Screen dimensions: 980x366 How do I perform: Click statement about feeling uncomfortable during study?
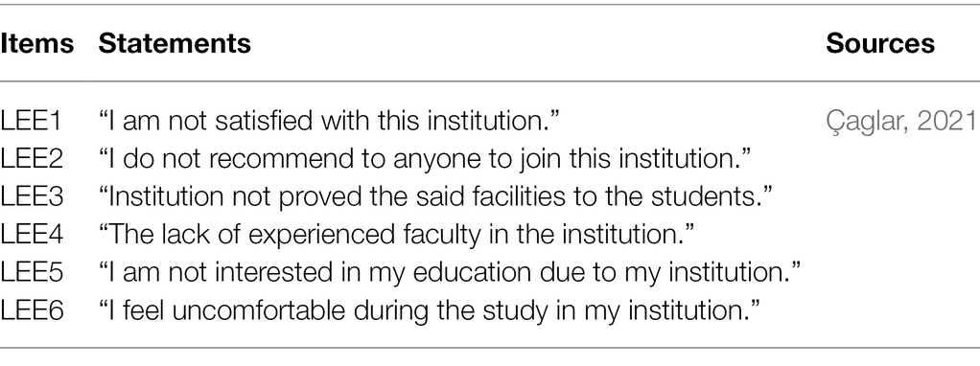tap(429, 311)
